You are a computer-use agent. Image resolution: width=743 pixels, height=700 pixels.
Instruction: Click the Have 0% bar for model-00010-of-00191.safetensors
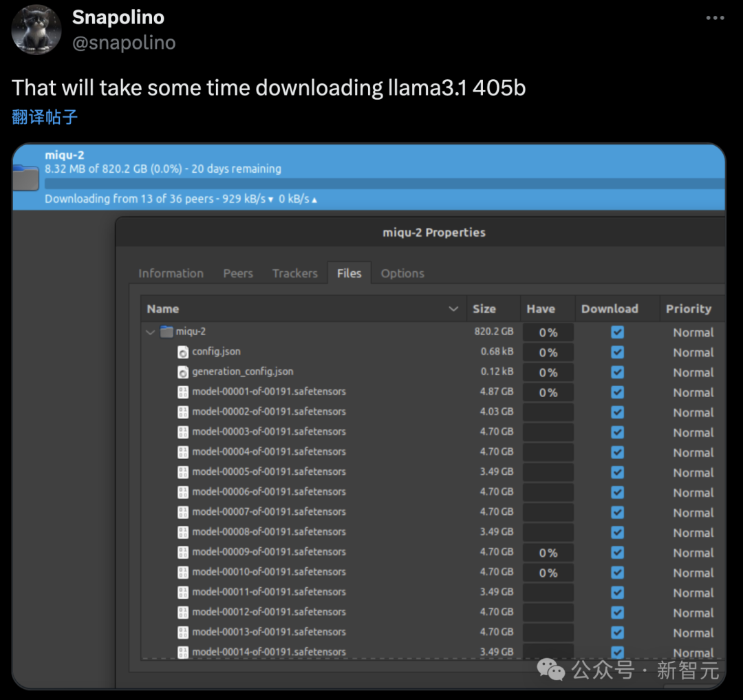[548, 573]
